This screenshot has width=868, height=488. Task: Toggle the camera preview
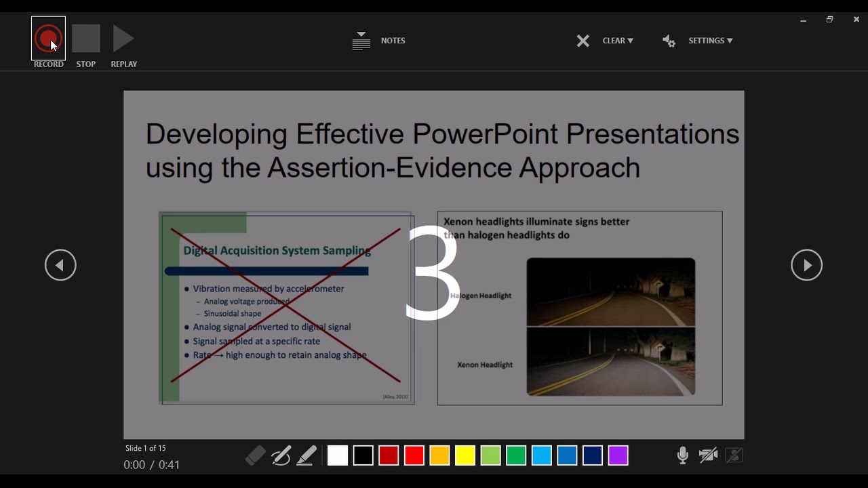pyautogui.click(x=734, y=455)
